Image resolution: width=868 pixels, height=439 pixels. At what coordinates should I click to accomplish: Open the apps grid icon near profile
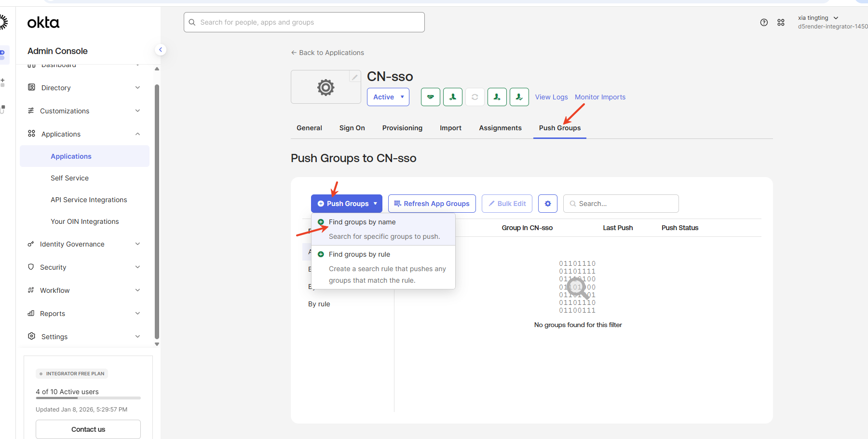(781, 23)
